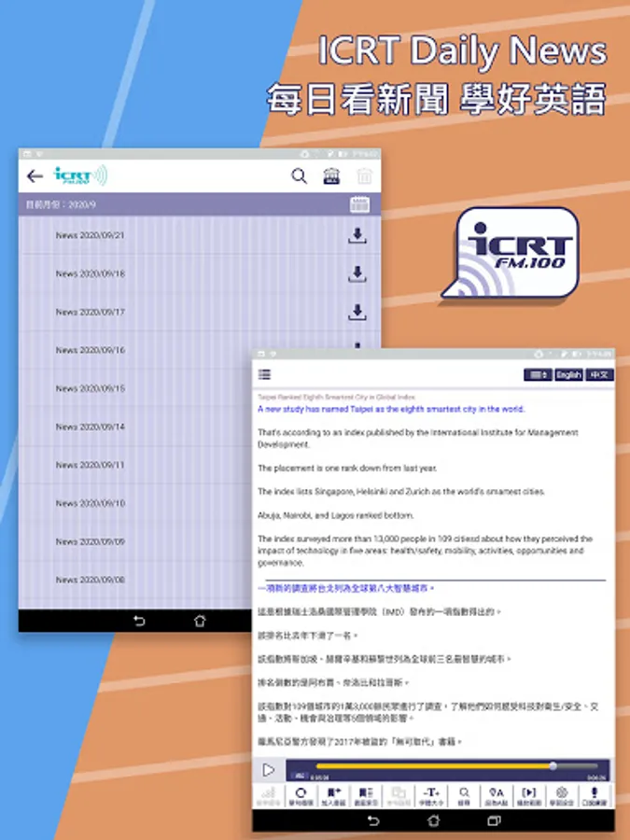Viewport: 630px width, 840px height.
Task: Tap the single-sentence loop icon
Action: tap(301, 796)
